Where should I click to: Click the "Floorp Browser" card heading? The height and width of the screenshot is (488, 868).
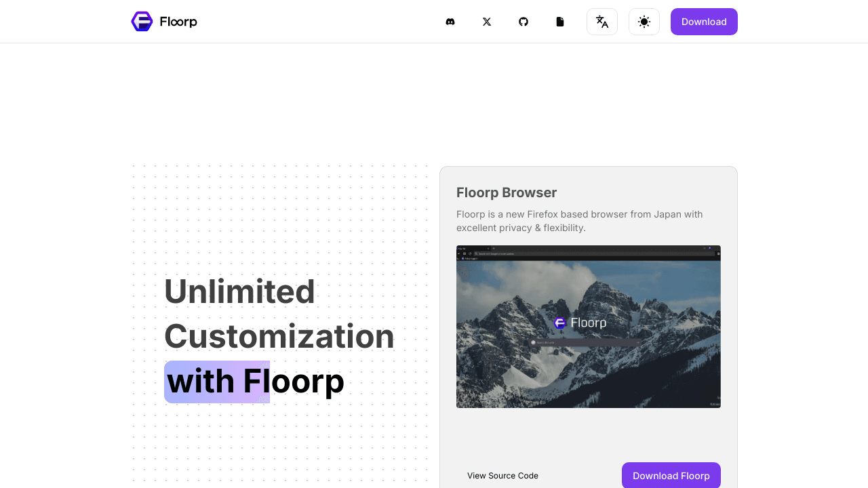(x=507, y=192)
